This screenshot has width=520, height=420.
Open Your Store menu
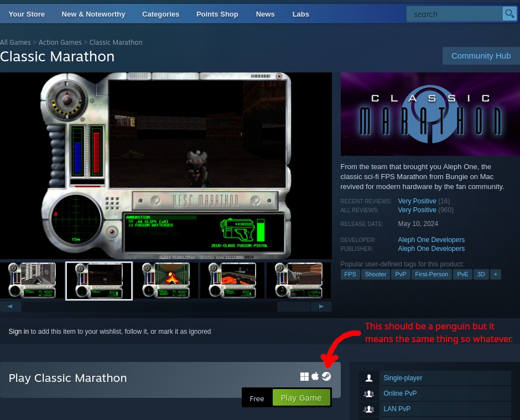coord(27,14)
